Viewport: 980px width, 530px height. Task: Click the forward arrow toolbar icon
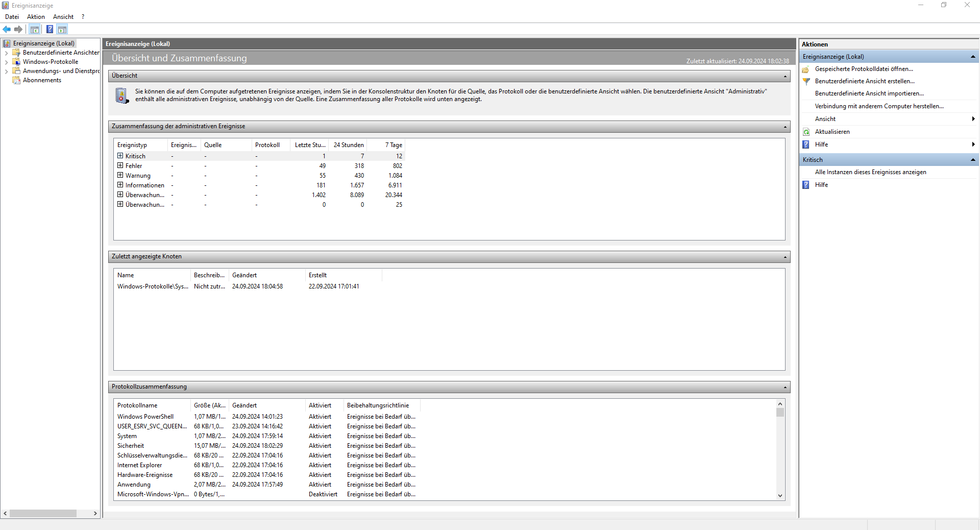tap(18, 29)
